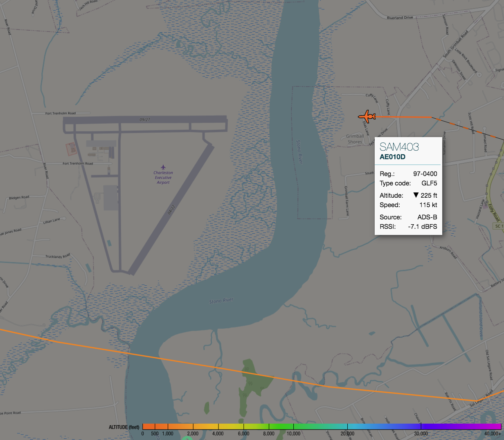Click the orange flight trail behind SAM403

(403, 117)
